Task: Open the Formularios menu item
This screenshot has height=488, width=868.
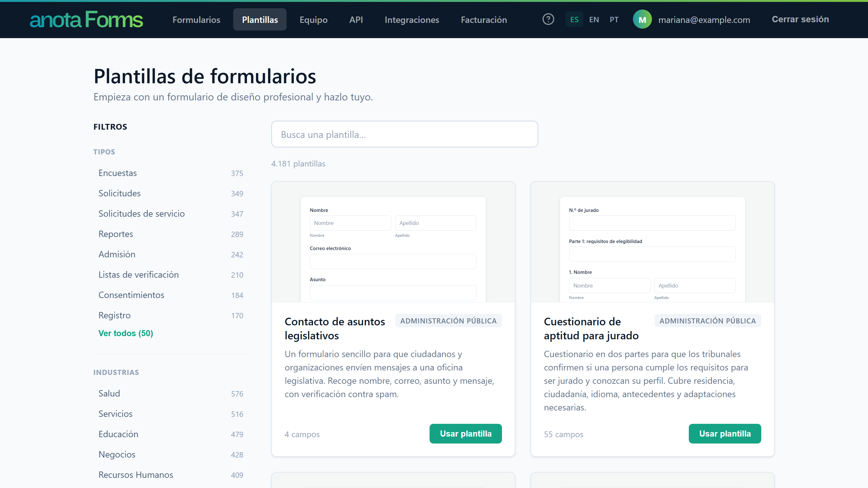Action: (x=196, y=20)
